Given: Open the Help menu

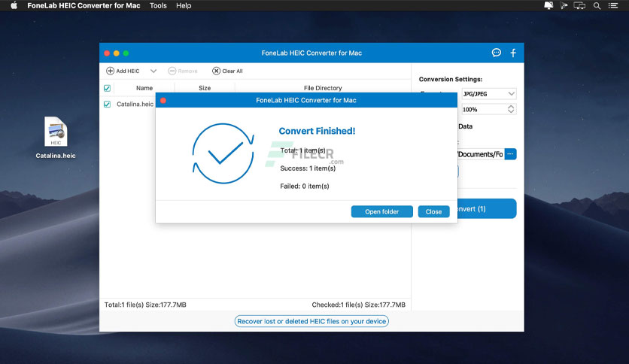Looking at the screenshot, I should coord(184,5).
